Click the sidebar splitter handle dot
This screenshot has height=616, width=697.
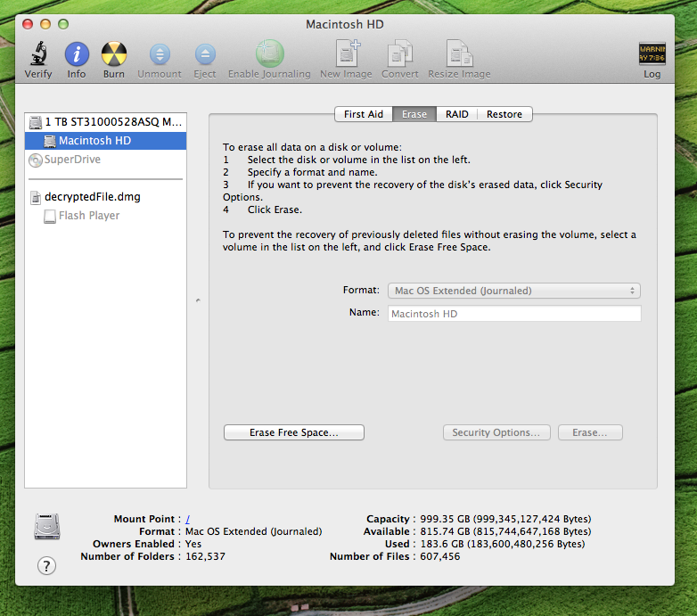(x=198, y=300)
